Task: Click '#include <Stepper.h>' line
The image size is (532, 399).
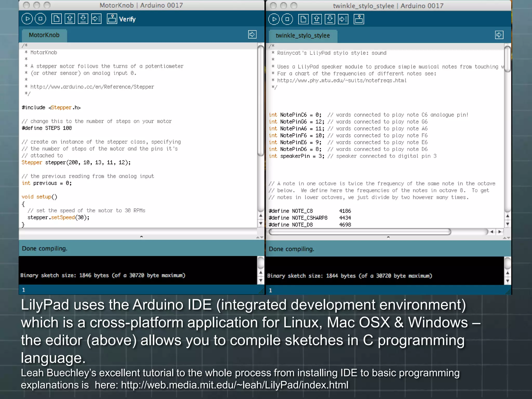Action: [51, 108]
